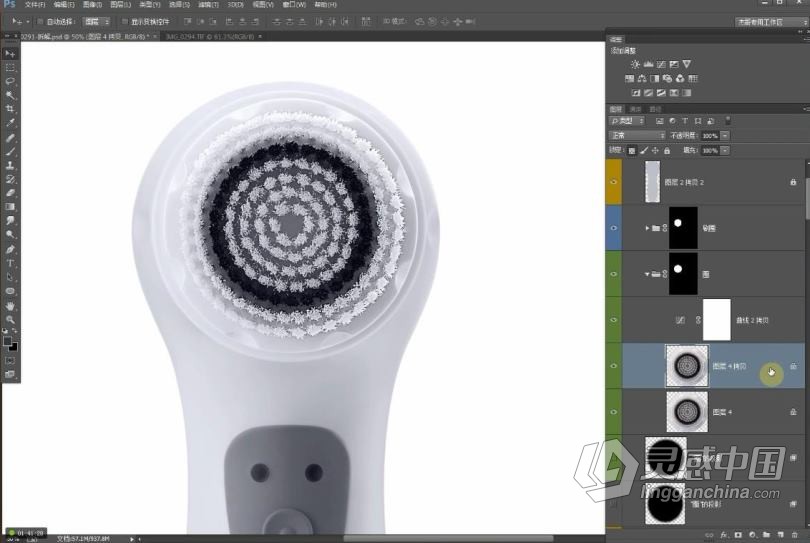Screen dimensions: 810x543
Task: Open the Image menu
Action: [92, 5]
